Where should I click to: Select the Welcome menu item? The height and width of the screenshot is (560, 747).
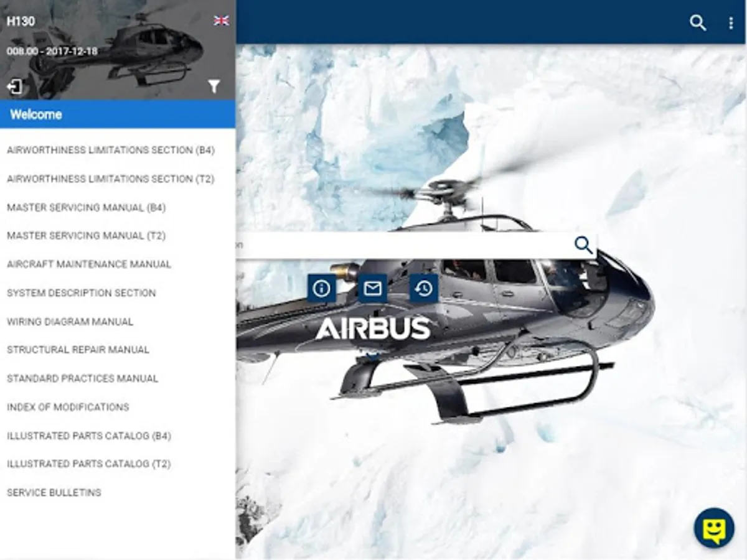(118, 114)
